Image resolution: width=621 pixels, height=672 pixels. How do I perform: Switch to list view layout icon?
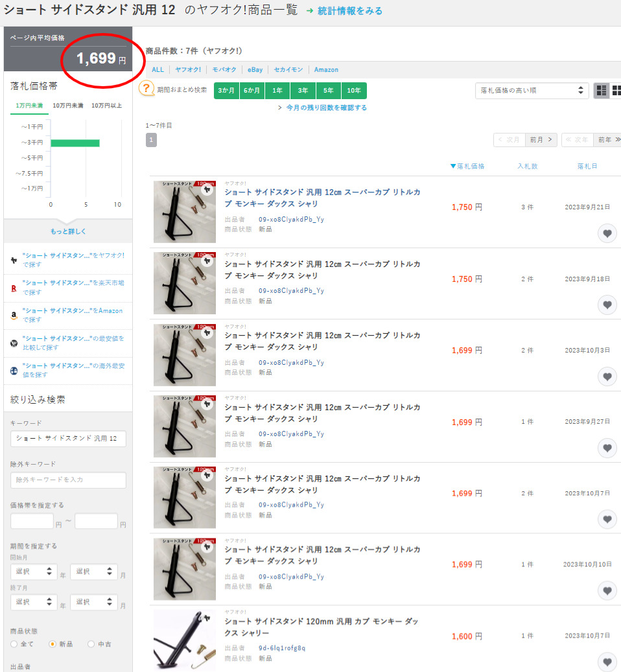pos(601,91)
